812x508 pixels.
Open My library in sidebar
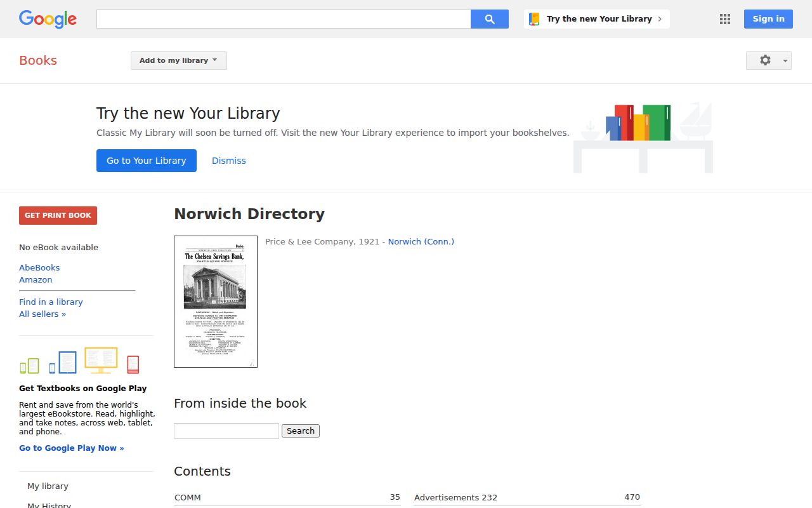[48, 486]
